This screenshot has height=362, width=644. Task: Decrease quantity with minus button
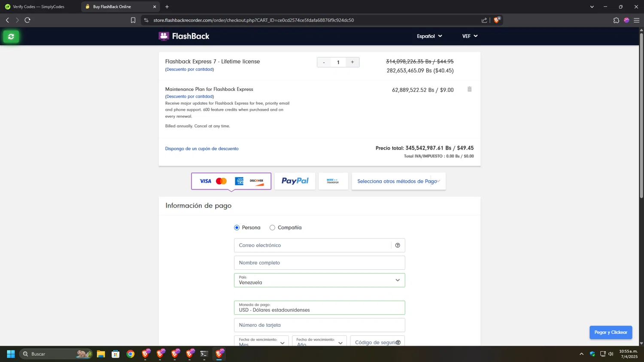324,62
